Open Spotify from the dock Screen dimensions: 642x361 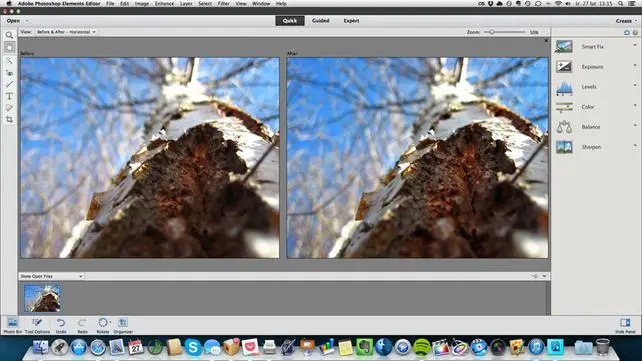[421, 347]
